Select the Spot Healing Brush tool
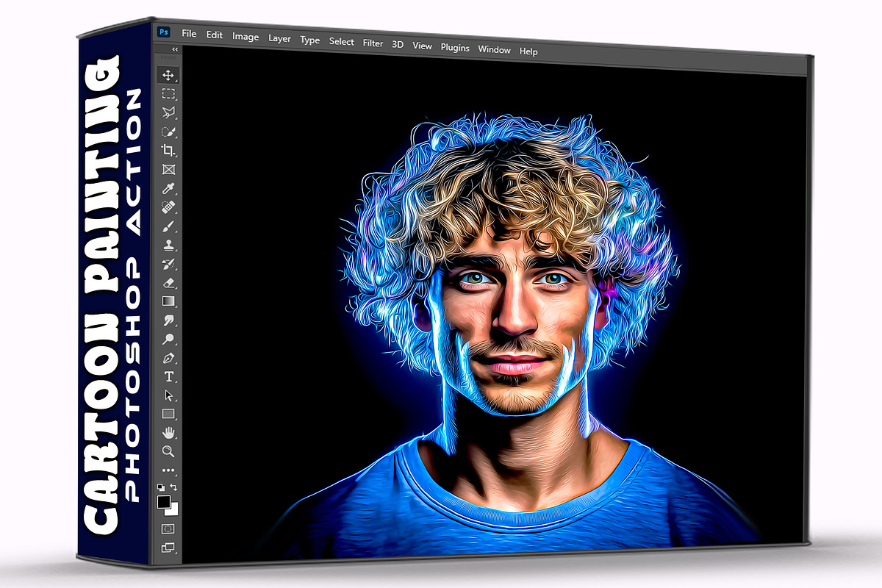This screenshot has width=882, height=588. tap(168, 207)
